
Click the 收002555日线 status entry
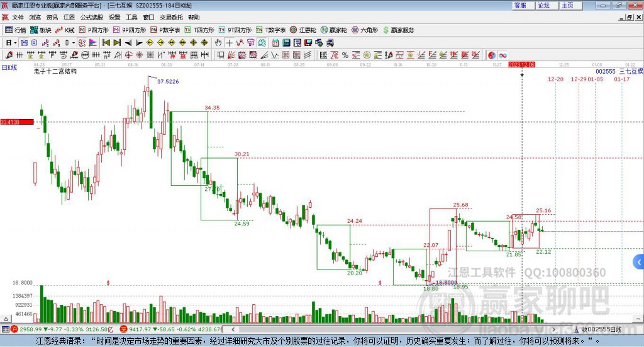click(x=597, y=329)
